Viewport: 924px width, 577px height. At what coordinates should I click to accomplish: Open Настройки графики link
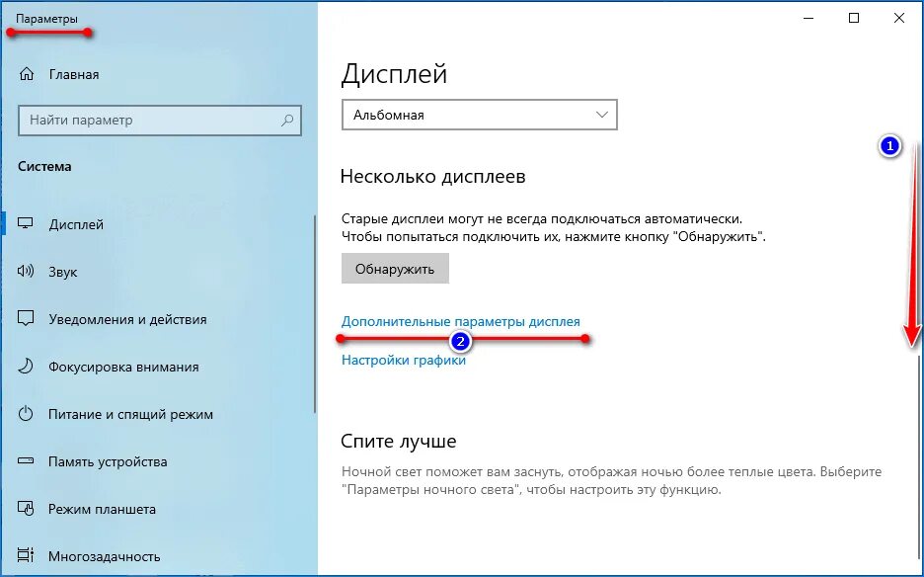click(x=404, y=360)
